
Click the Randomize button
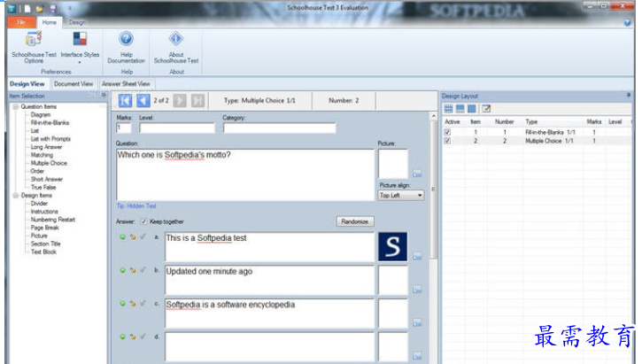355,221
